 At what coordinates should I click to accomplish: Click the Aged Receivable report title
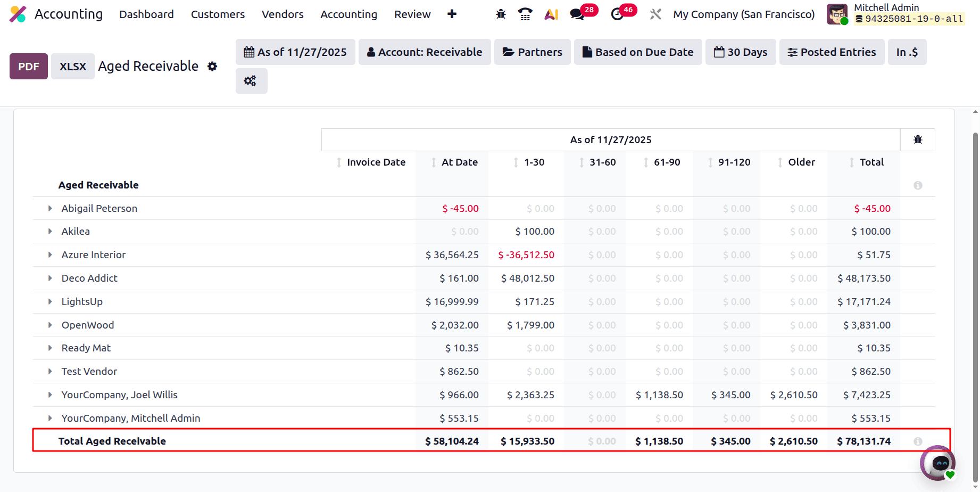click(x=148, y=66)
